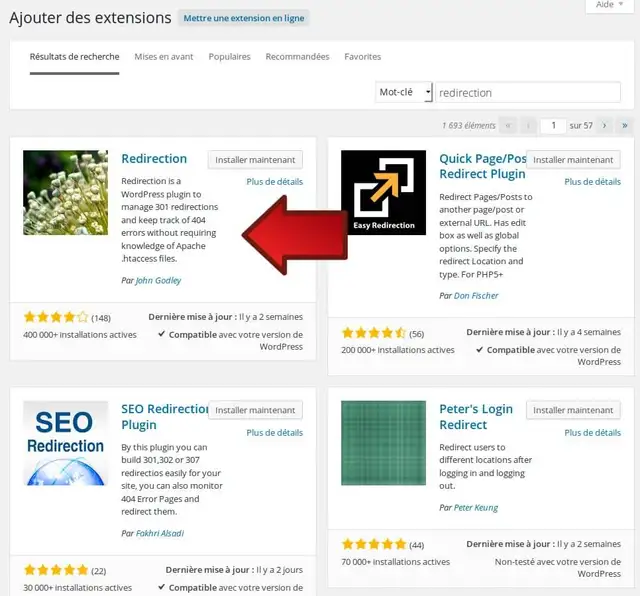This screenshot has width=640, height=596.
Task: Expand the Aide help tab
Action: [x=609, y=4]
